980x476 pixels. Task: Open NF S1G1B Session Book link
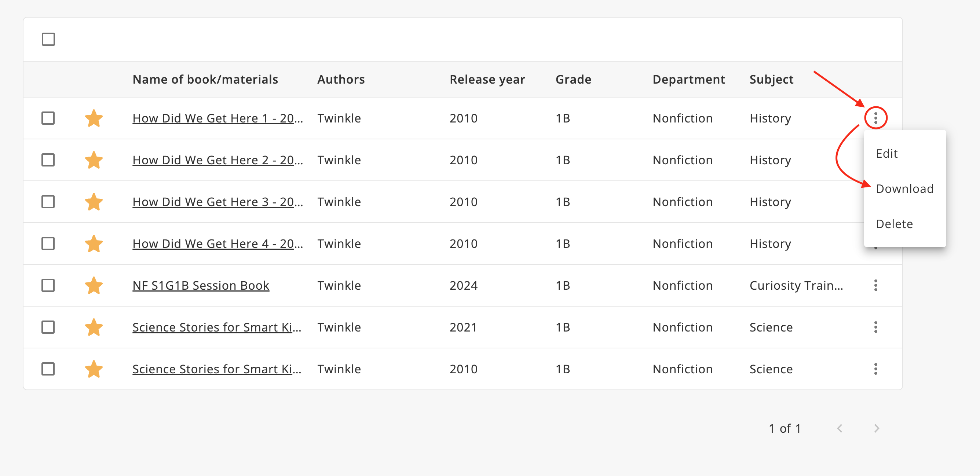click(x=201, y=286)
